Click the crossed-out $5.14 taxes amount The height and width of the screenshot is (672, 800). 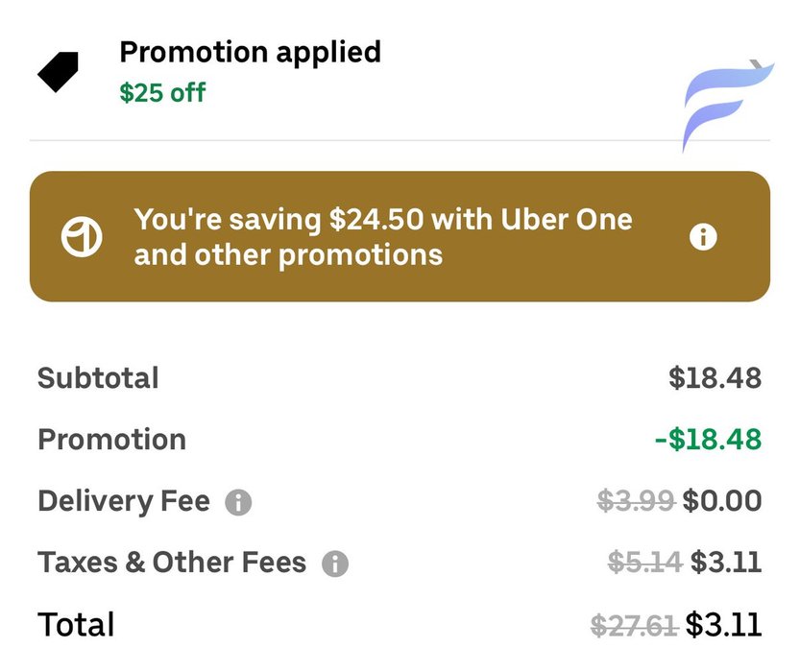[x=644, y=563]
